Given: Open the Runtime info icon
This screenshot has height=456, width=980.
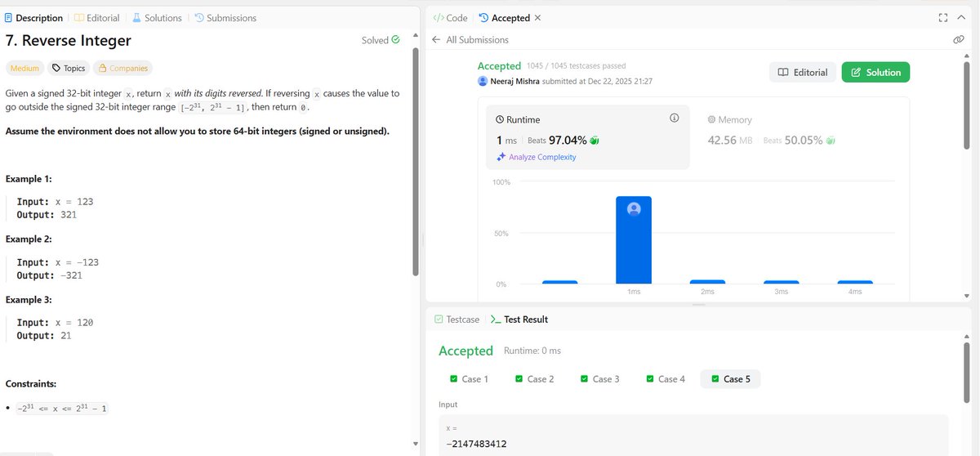Looking at the screenshot, I should click(674, 118).
